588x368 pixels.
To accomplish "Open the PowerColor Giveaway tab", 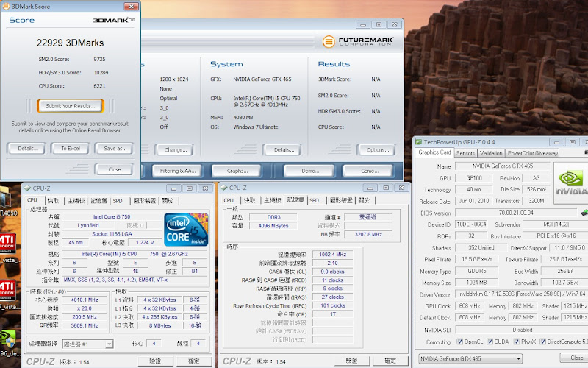I will point(532,153).
